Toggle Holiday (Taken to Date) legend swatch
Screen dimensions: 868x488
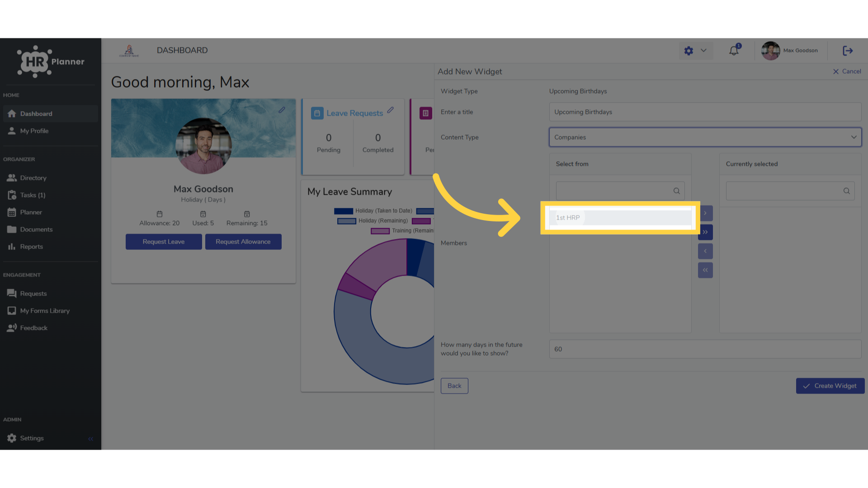tap(344, 211)
